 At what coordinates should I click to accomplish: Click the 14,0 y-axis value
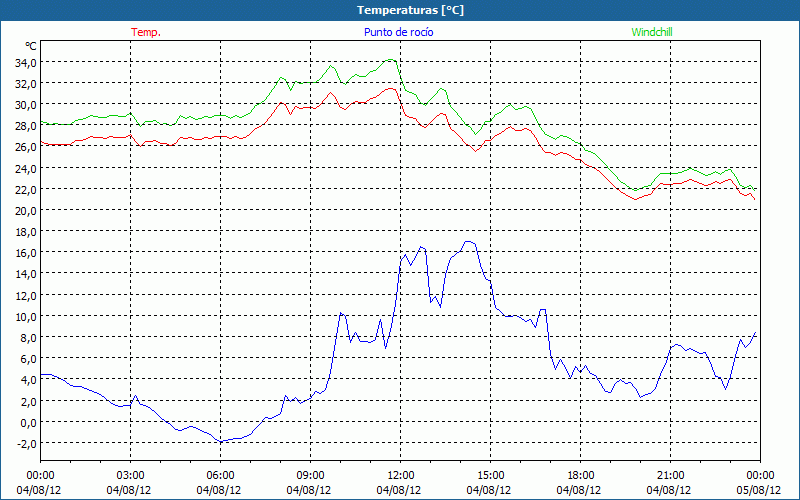tap(27, 274)
